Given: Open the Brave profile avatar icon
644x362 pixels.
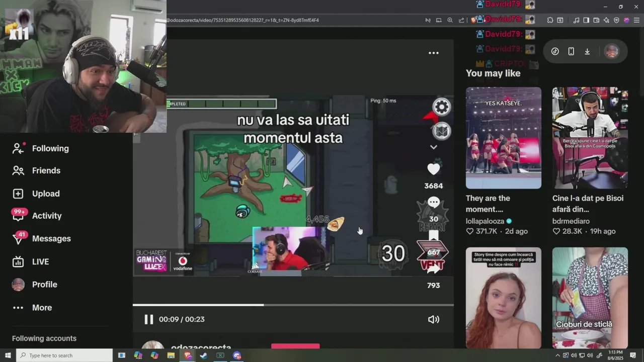Looking at the screenshot, I should [x=626, y=20].
